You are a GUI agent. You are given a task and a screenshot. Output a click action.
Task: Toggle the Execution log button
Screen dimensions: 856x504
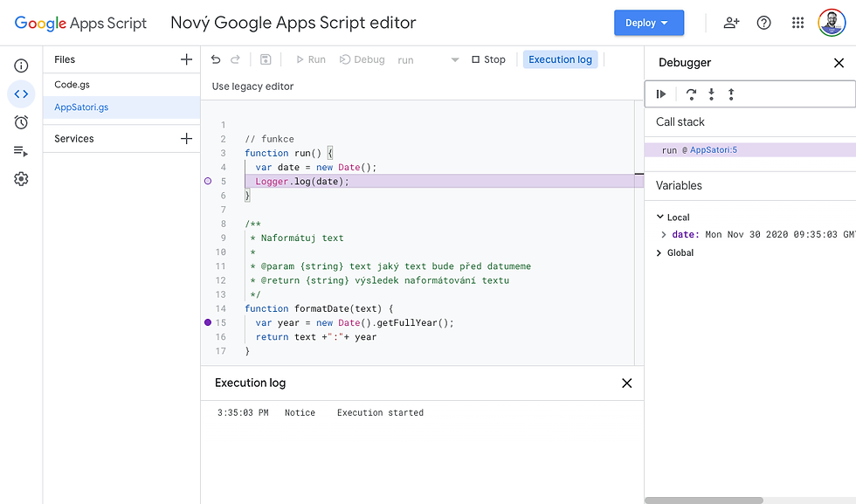click(560, 59)
